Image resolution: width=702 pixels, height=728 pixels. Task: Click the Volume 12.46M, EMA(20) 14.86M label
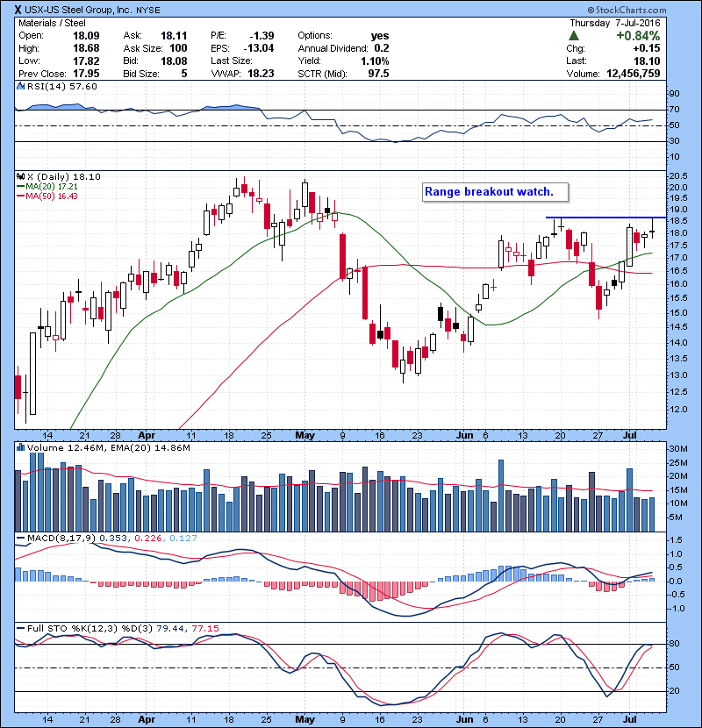click(109, 448)
